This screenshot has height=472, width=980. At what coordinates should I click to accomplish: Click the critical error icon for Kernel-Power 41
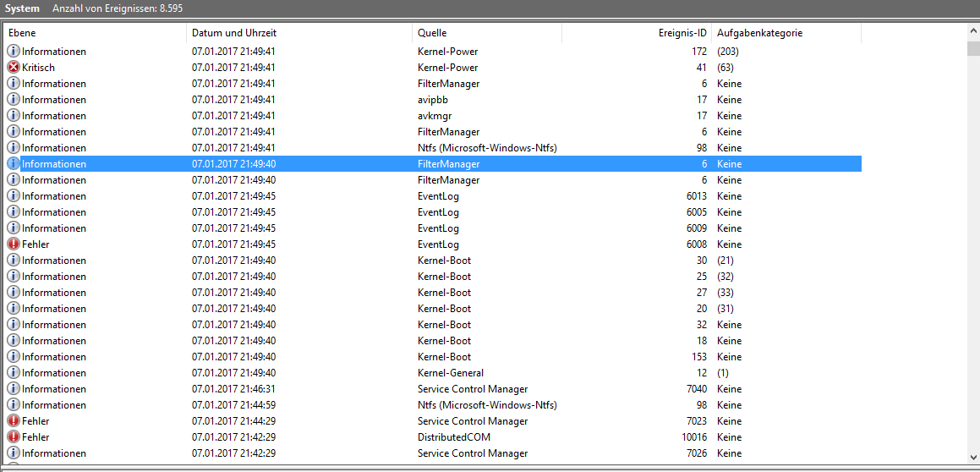coord(14,68)
